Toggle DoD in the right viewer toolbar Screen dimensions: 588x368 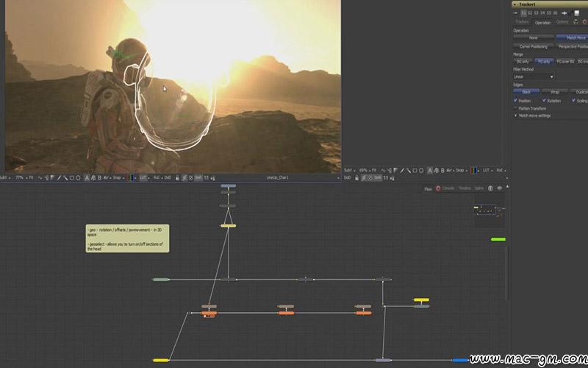point(347,178)
